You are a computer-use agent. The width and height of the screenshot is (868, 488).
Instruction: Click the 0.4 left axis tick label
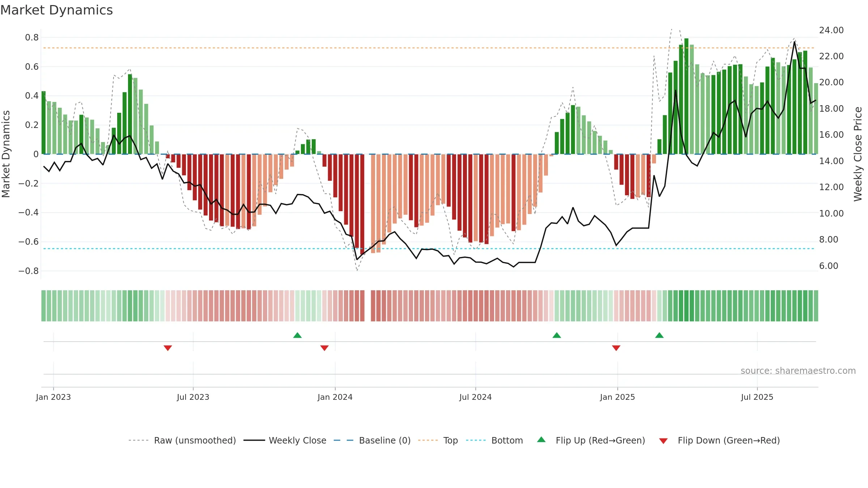click(x=32, y=96)
